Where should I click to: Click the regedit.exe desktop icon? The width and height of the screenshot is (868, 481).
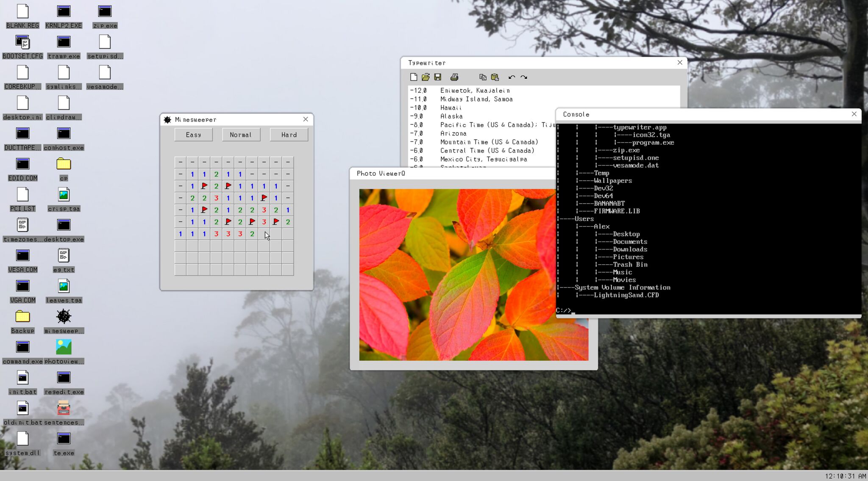64,382
